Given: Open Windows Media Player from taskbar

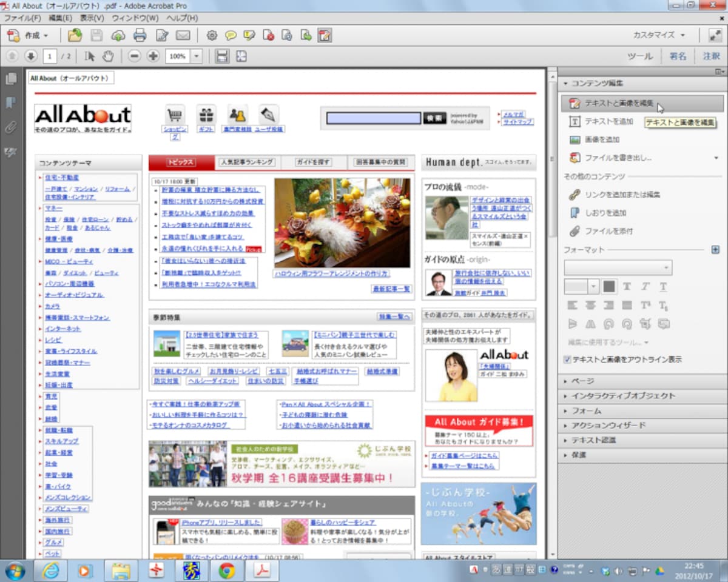Looking at the screenshot, I should 86,570.
